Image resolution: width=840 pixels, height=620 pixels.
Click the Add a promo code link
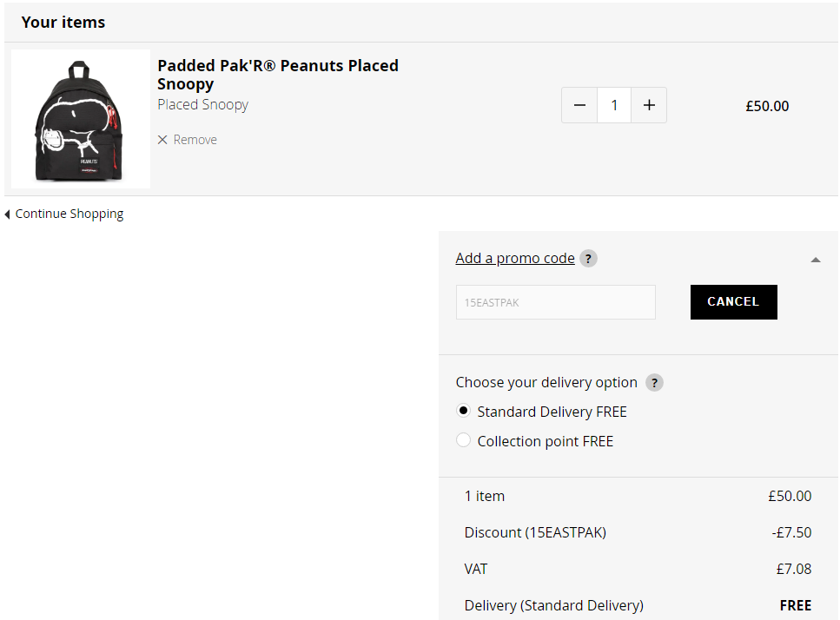pyautogui.click(x=515, y=258)
